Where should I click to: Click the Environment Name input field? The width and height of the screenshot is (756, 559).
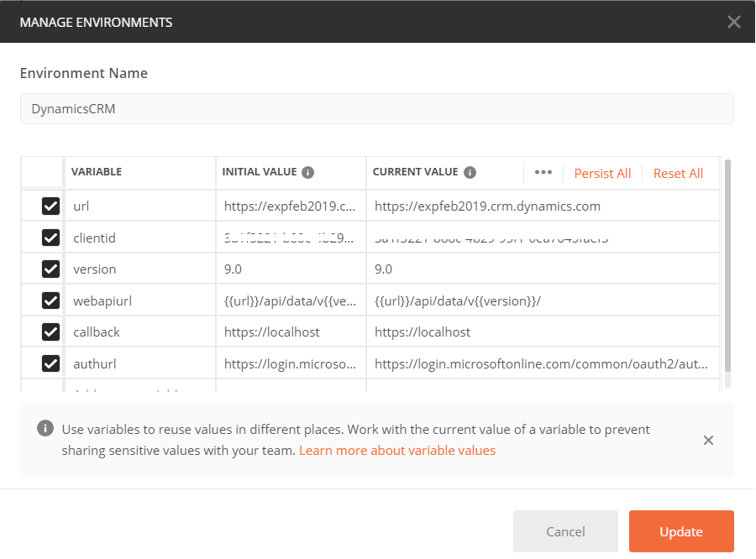click(376, 109)
